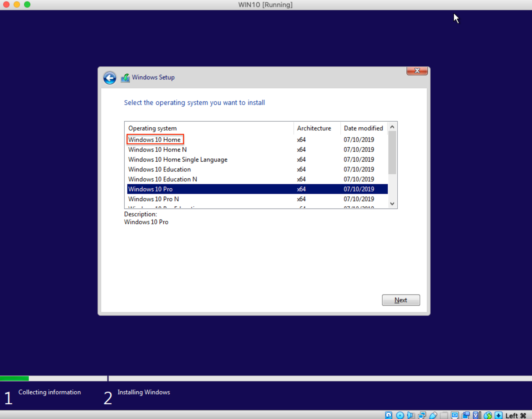Click the Operating system column header
This screenshot has width=532, height=419.
[x=209, y=128]
